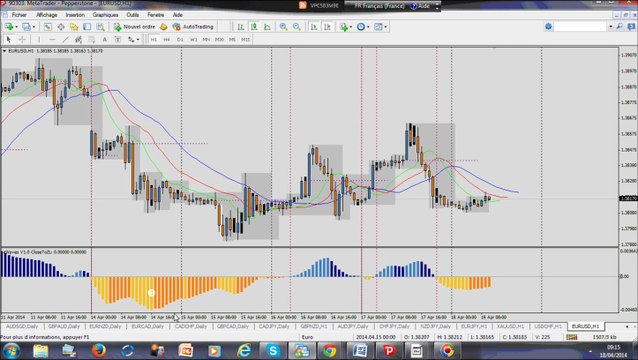Open the chart templates icon
Image resolution: width=638 pixels, height=360 pixels.
click(x=378, y=26)
